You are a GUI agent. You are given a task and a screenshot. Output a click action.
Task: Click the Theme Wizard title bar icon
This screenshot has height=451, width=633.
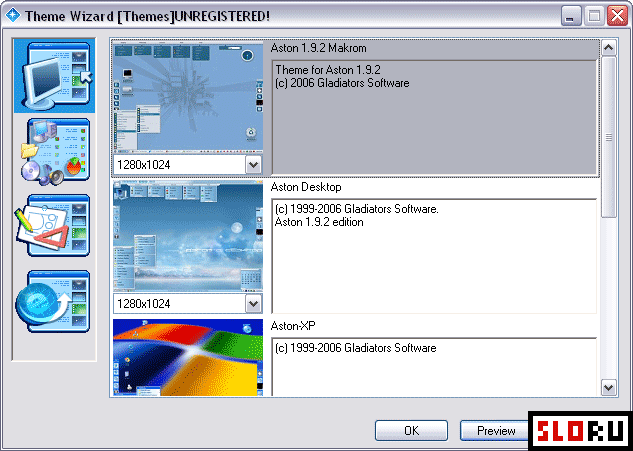tap(13, 16)
